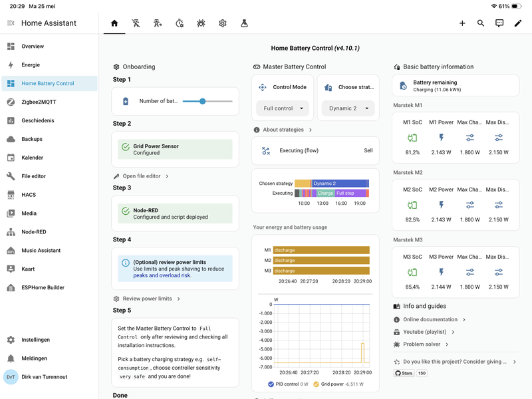Open Marstek M2 Max Charge slider icon

coord(470,205)
